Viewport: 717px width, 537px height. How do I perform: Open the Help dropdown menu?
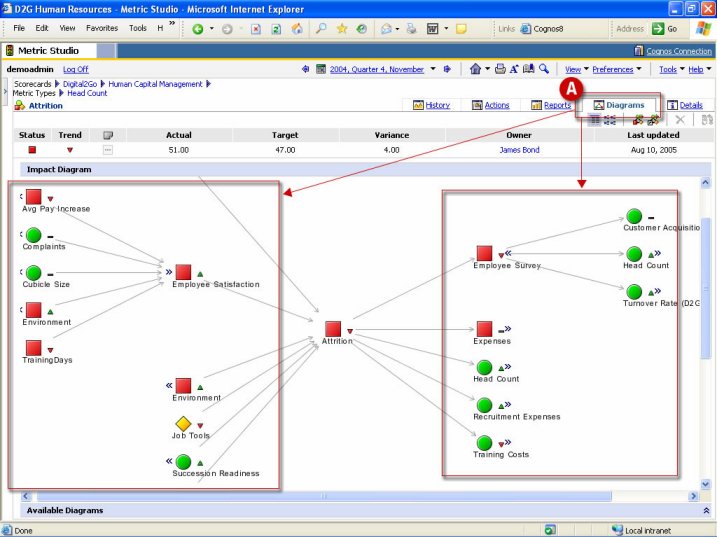point(700,69)
